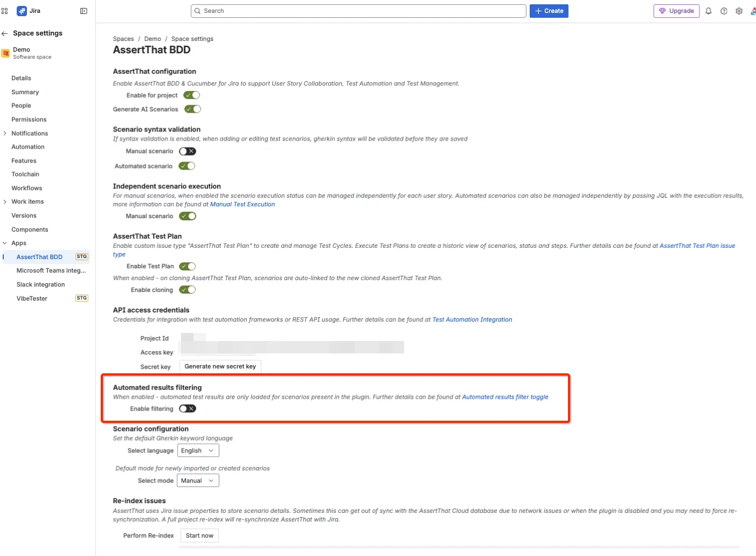Image resolution: width=756 pixels, height=556 pixels.
Task: Open Manual Test Execution link
Action: [x=242, y=204]
